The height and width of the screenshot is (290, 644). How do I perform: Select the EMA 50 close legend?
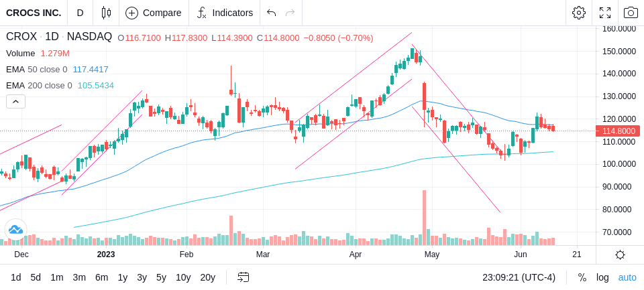pyautogui.click(x=36, y=70)
